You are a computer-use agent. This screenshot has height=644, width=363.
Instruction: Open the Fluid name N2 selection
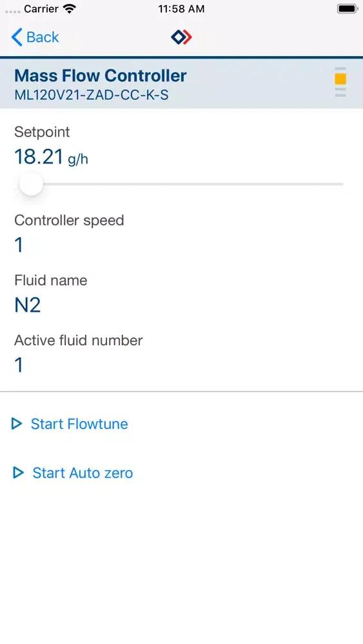pyautogui.click(x=28, y=305)
